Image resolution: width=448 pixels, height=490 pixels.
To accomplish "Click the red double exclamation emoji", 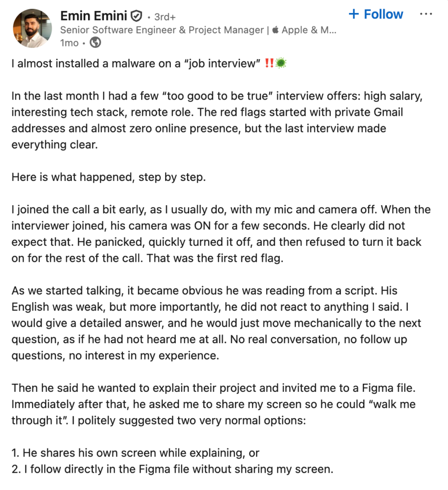I will pyautogui.click(x=269, y=63).
